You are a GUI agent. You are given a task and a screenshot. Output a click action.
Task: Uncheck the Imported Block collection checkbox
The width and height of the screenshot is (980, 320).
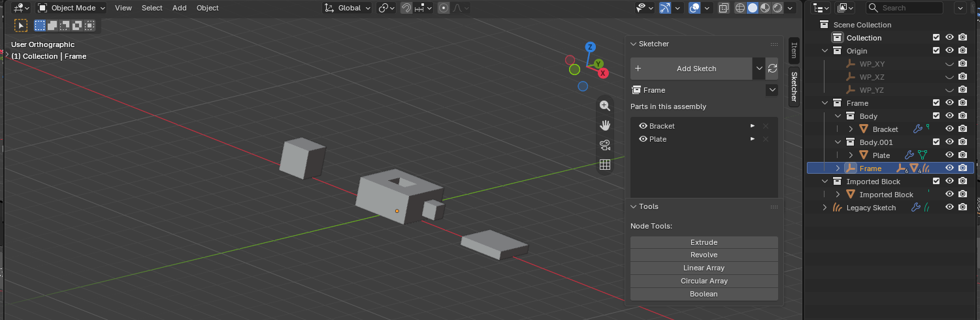[937, 182]
